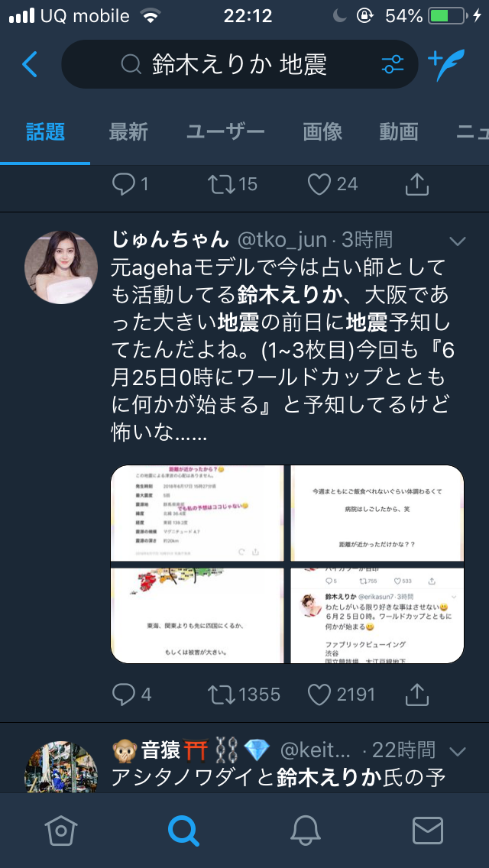Image resolution: width=489 pixels, height=868 pixels.
Task: Select the ユーザー tab
Action: pyautogui.click(x=225, y=133)
